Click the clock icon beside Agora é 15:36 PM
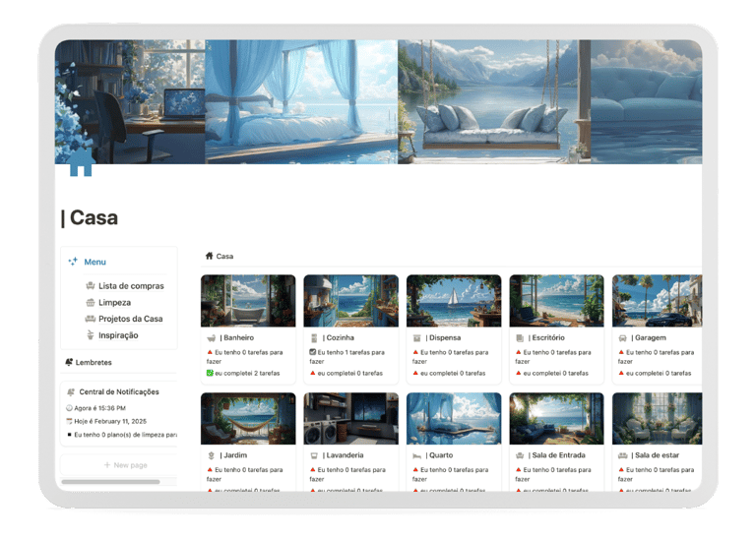756x538 pixels. (69, 408)
